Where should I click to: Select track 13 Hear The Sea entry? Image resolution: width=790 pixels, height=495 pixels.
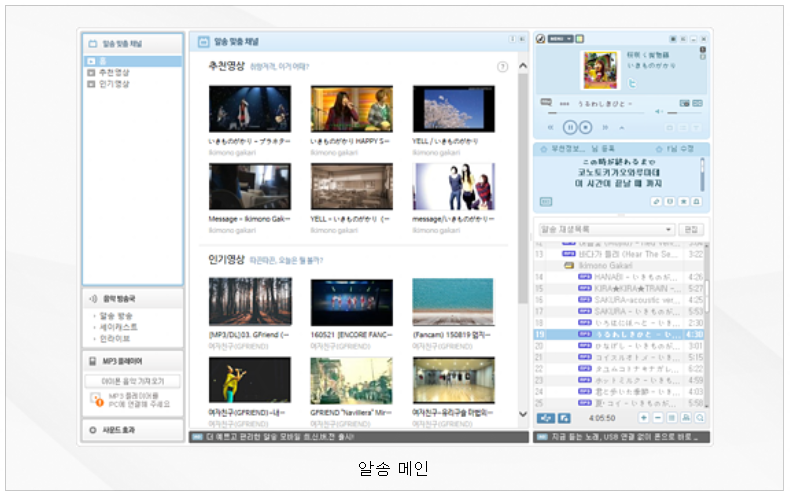[x=619, y=254]
